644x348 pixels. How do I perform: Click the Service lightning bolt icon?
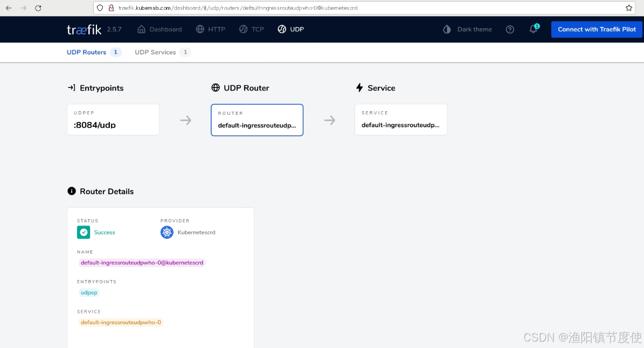(x=359, y=87)
